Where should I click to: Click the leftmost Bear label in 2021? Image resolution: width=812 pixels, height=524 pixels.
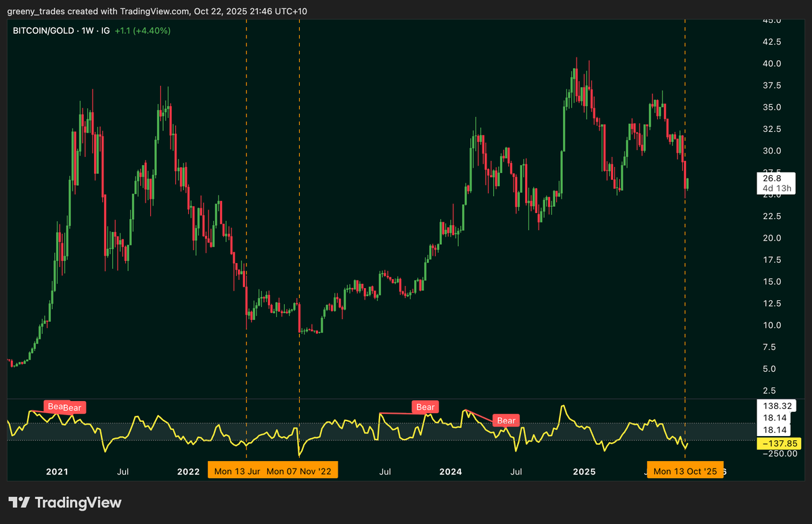[x=55, y=406]
